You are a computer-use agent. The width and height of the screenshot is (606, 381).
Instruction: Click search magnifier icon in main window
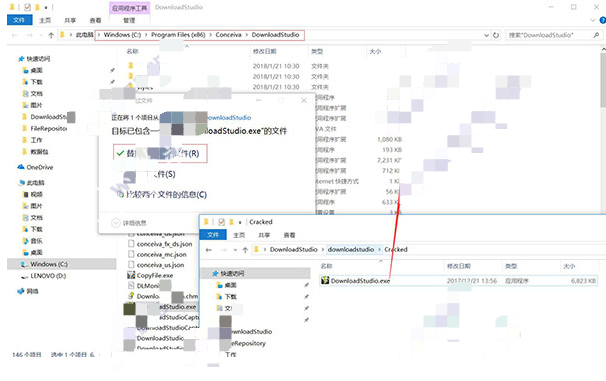click(596, 35)
